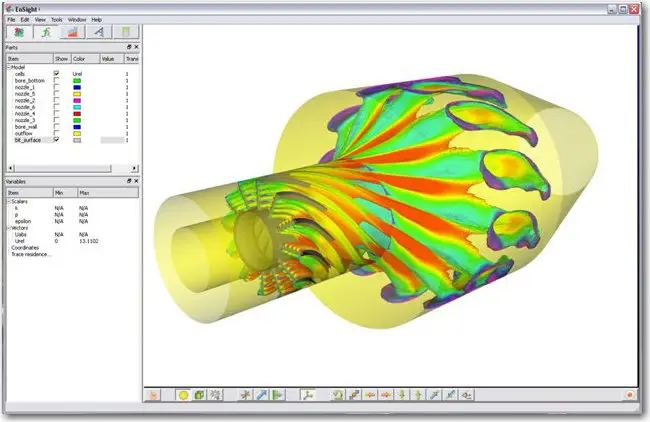The image size is (650, 422).
Task: Open the fx variable calculator icon
Action: (46, 32)
